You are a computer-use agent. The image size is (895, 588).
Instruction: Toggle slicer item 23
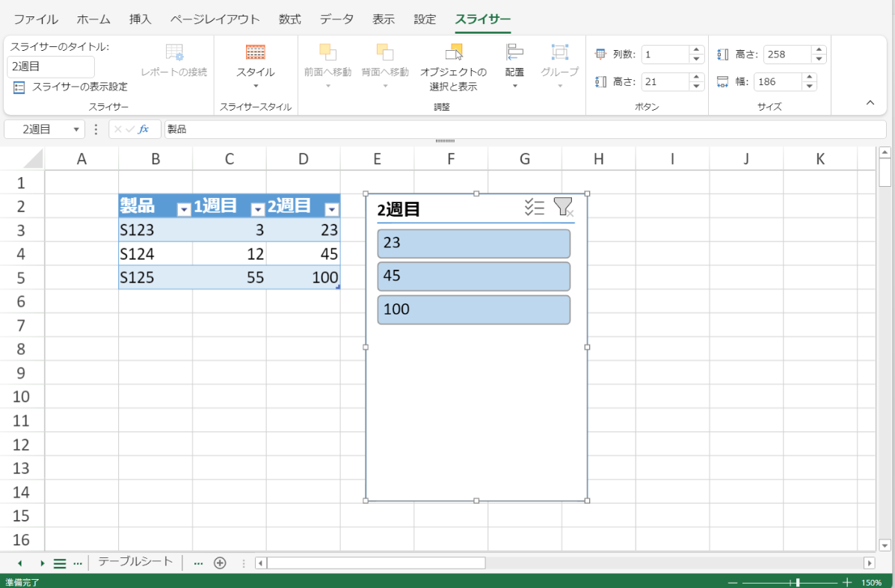[473, 244]
